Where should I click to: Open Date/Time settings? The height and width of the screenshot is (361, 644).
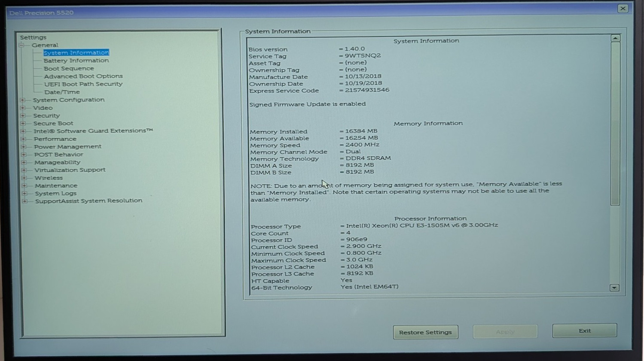click(x=62, y=92)
